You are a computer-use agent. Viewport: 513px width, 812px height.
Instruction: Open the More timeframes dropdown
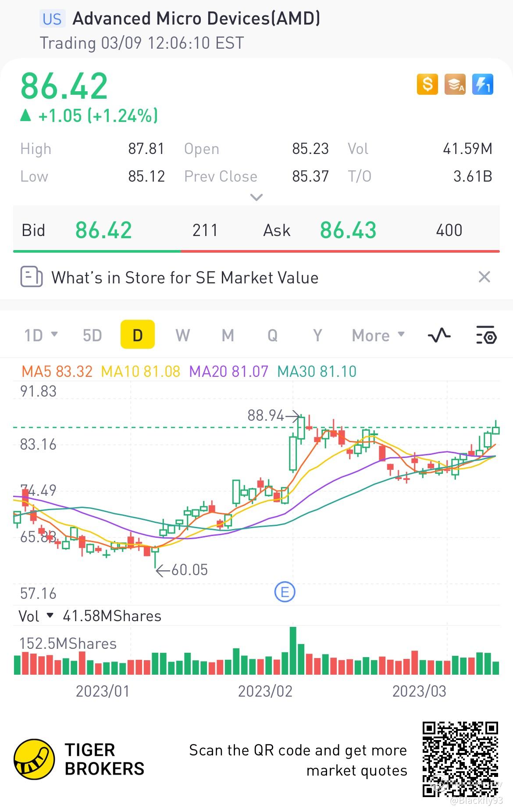point(378,336)
